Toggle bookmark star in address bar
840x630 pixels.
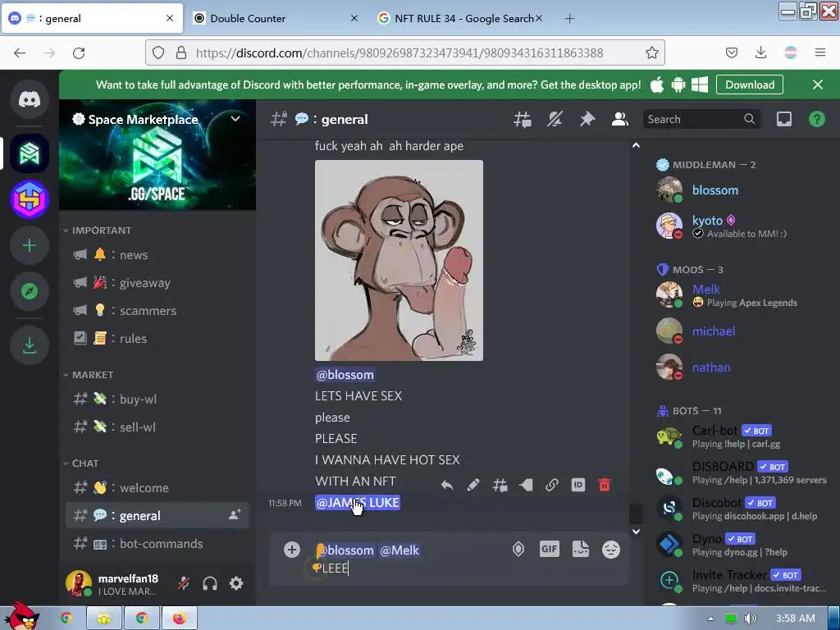click(x=651, y=52)
